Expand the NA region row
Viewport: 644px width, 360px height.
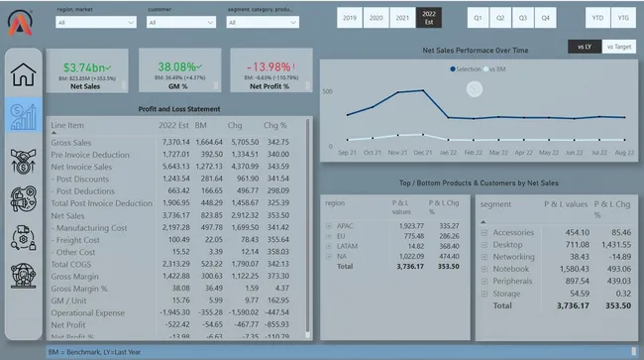click(x=329, y=257)
